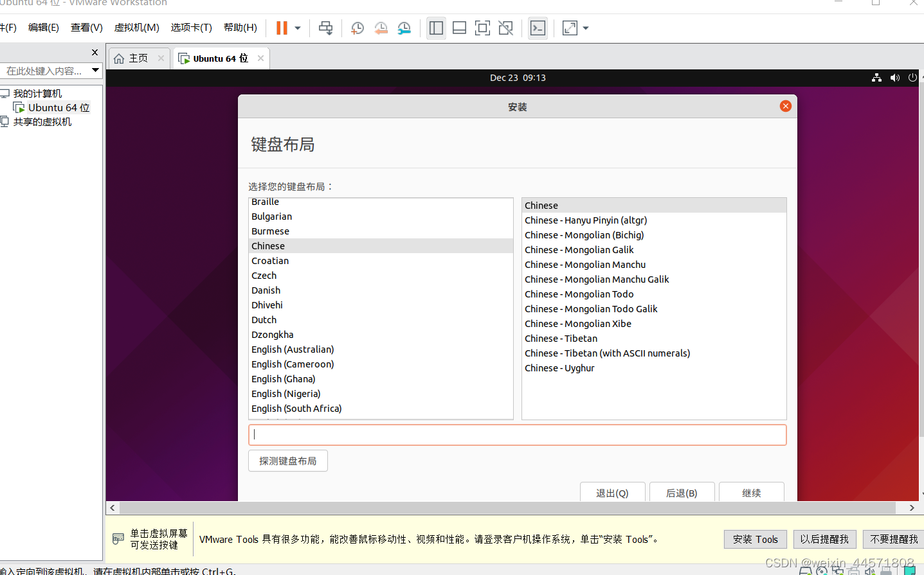The height and width of the screenshot is (575, 924).
Task: Select Dhivehi keyboard layout
Action: tap(381, 305)
